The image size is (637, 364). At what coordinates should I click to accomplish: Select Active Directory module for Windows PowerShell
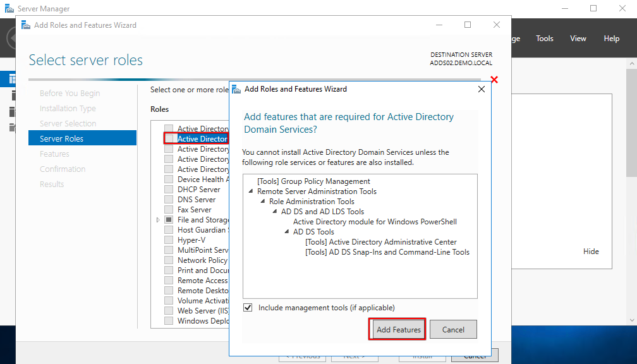[375, 221]
